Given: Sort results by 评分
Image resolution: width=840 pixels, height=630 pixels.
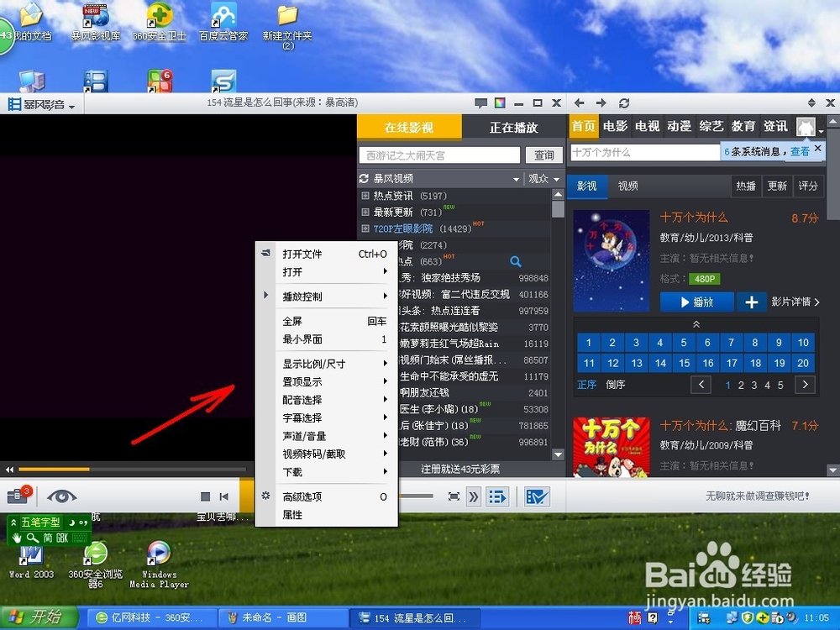Looking at the screenshot, I should (x=808, y=186).
